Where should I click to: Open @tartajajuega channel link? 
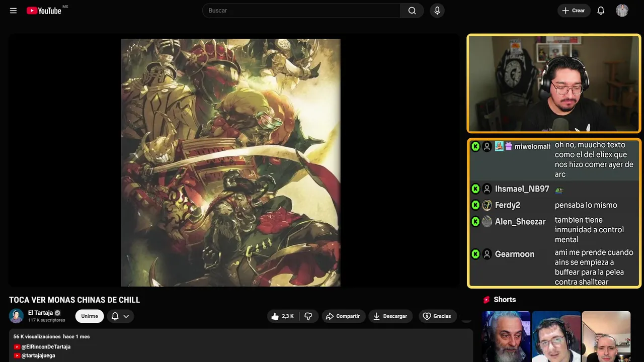(38, 355)
